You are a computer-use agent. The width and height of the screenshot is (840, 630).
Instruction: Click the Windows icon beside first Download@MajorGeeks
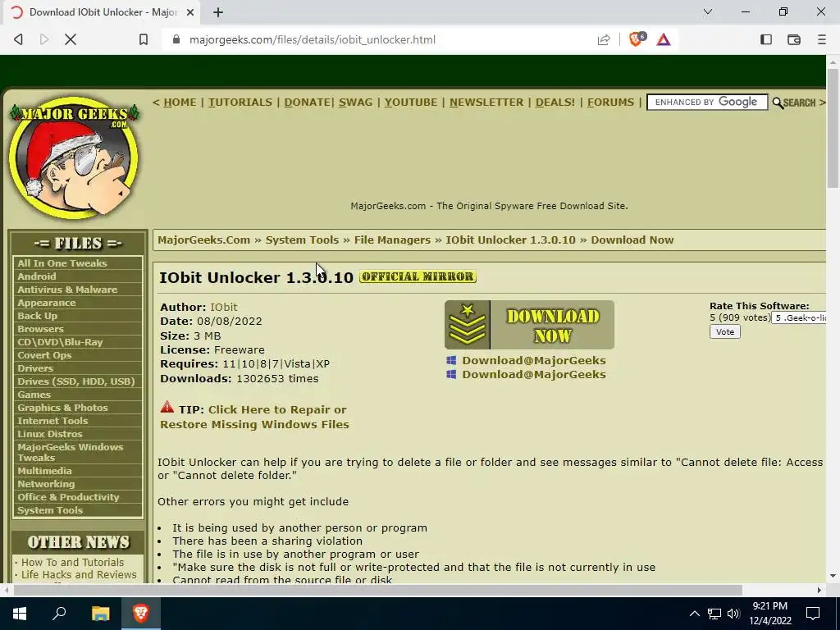click(451, 361)
